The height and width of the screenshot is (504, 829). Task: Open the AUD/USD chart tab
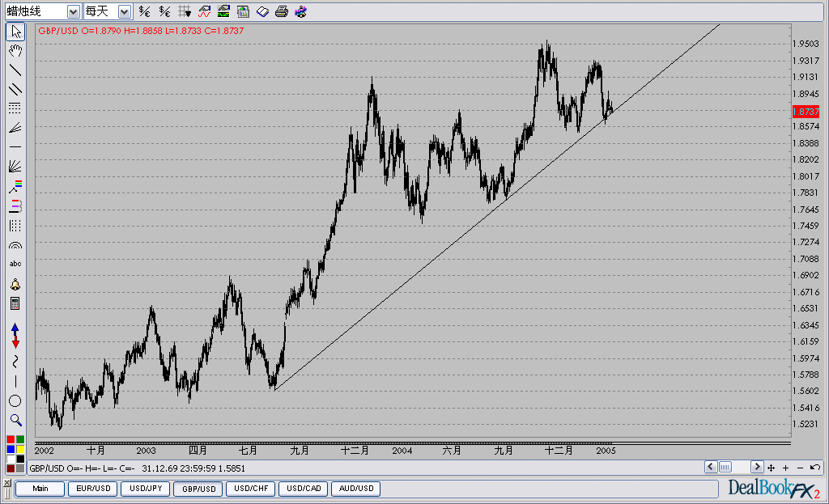357,489
